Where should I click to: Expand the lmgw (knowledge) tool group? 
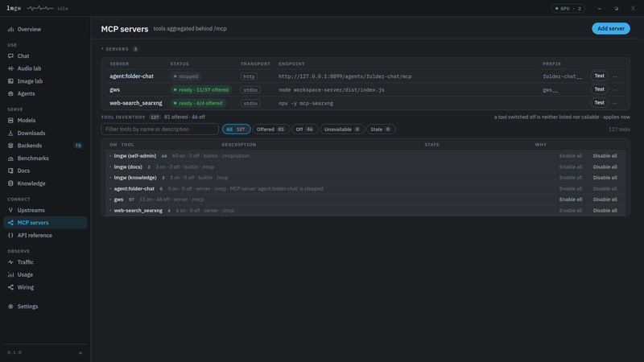click(x=110, y=178)
